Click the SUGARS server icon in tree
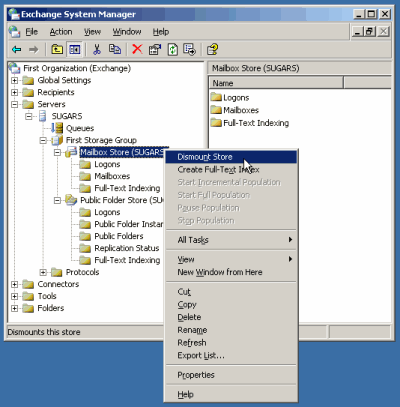 tap(43, 116)
